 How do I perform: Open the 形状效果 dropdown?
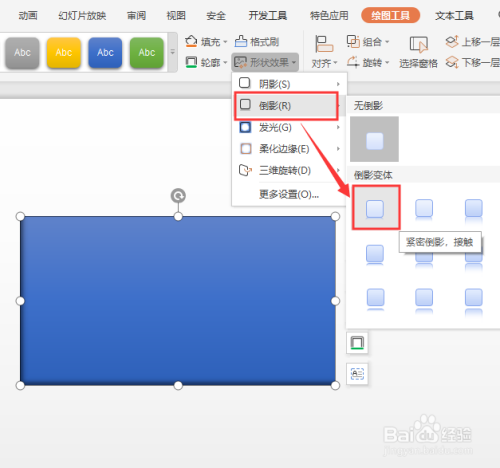pos(265,62)
